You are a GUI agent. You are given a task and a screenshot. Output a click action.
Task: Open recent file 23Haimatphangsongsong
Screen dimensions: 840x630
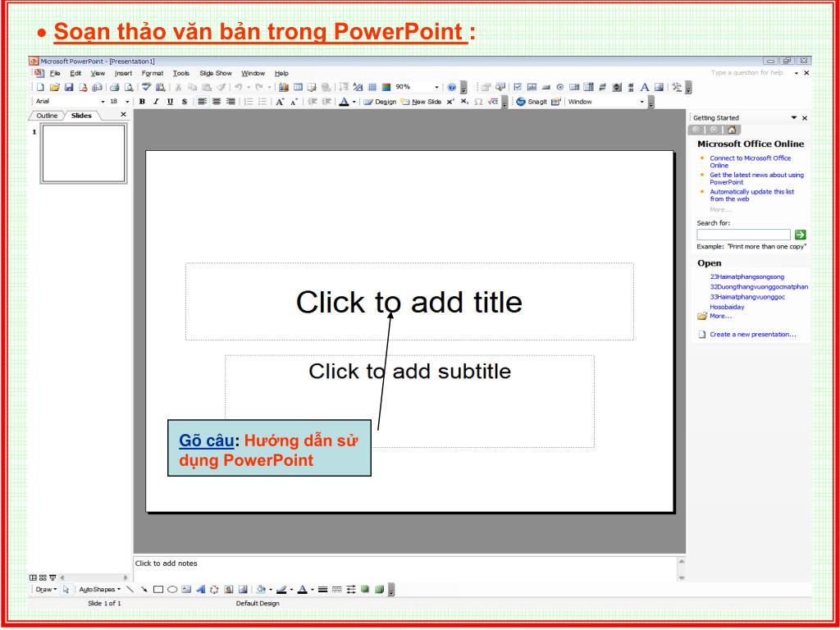tap(746, 277)
